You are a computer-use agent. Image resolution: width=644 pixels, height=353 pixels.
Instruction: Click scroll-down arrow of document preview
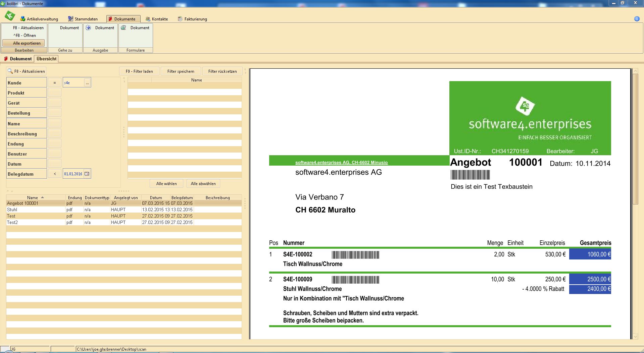click(635, 337)
